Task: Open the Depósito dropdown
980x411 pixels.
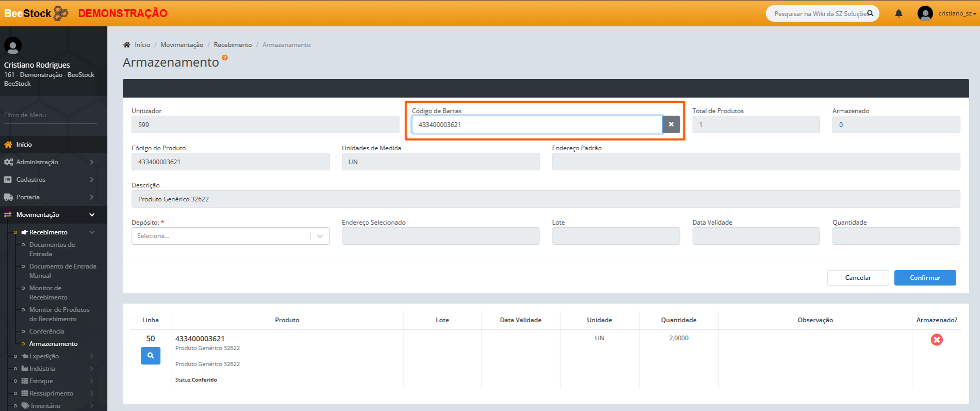Action: [x=230, y=236]
